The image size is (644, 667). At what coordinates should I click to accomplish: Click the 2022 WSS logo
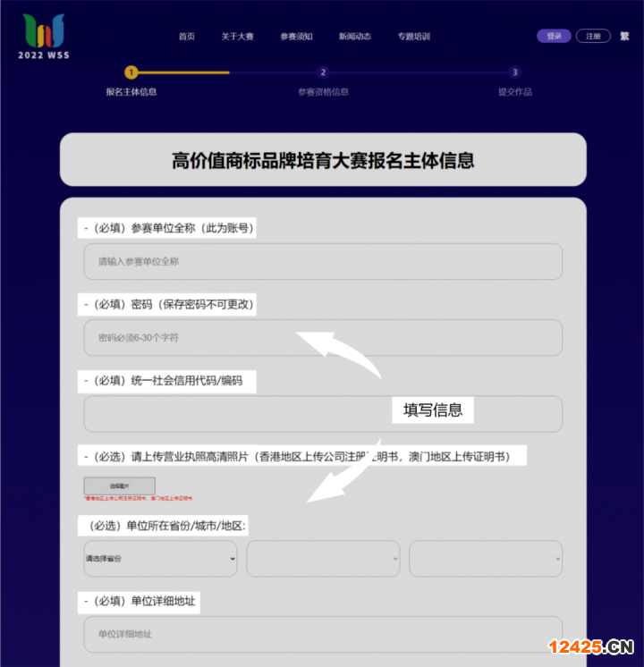coord(44,36)
